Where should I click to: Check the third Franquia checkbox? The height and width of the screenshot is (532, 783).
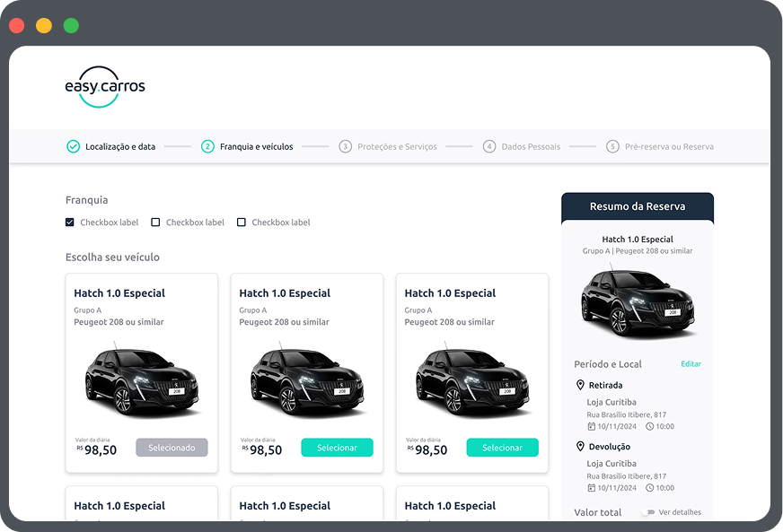(x=242, y=222)
